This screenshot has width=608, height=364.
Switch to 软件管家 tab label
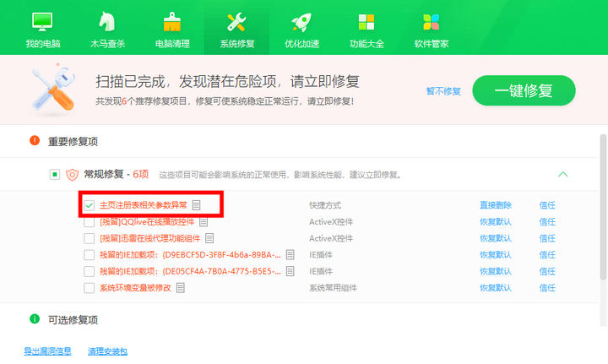(432, 44)
